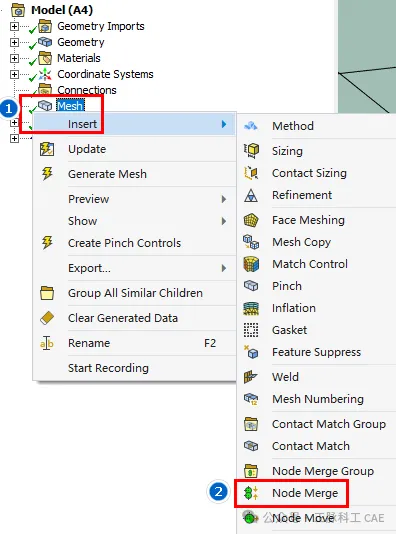The height and width of the screenshot is (534, 396).
Task: Click the Weld icon
Action: click(x=251, y=377)
